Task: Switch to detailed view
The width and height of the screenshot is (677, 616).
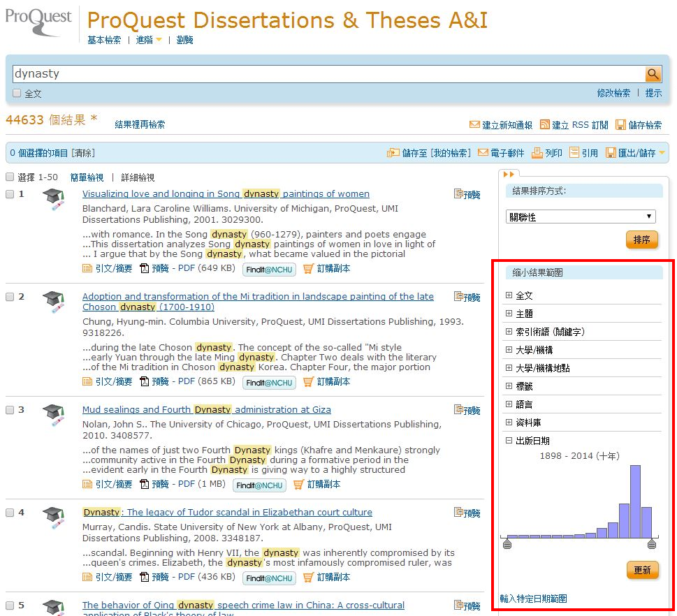Action: (138, 177)
